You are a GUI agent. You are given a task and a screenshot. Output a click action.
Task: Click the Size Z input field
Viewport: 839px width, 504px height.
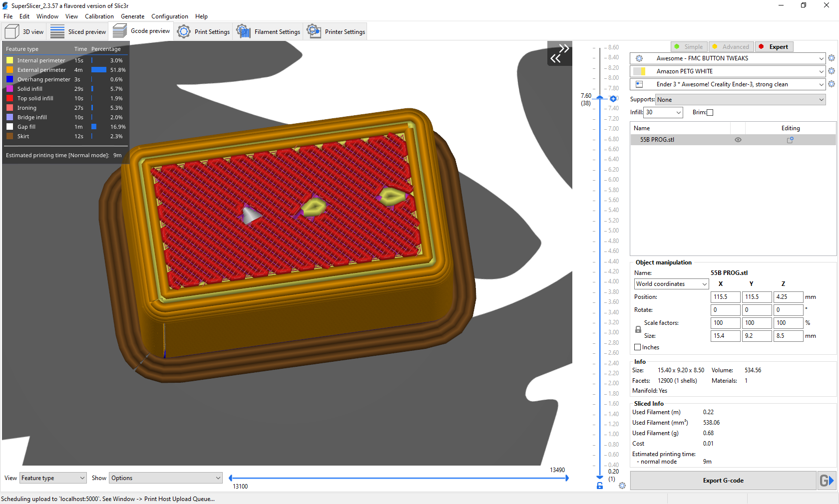tap(788, 336)
